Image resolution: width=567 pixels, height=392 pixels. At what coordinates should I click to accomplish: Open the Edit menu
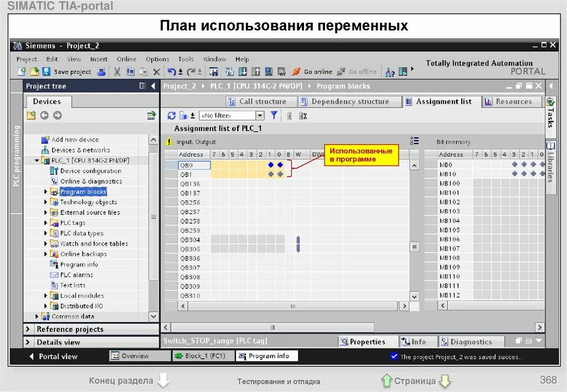pos(51,59)
